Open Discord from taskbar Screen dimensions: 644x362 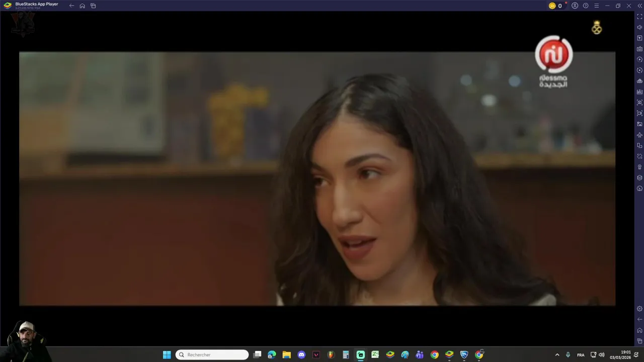301,355
